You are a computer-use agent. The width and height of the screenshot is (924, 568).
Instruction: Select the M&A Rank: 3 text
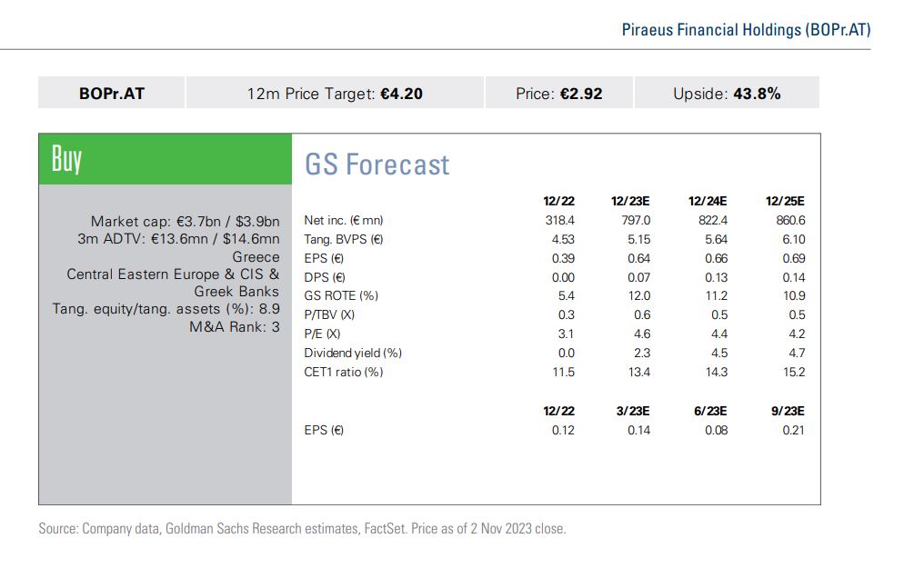pos(234,326)
